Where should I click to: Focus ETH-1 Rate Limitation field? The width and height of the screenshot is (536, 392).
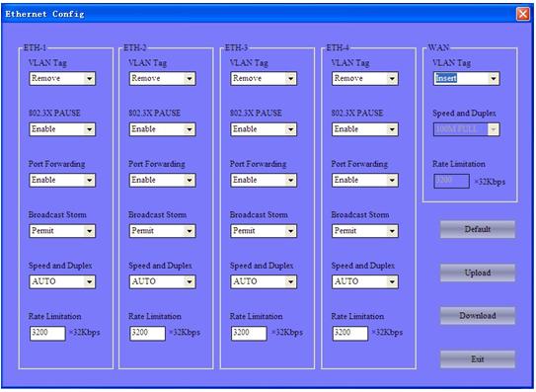click(x=47, y=333)
